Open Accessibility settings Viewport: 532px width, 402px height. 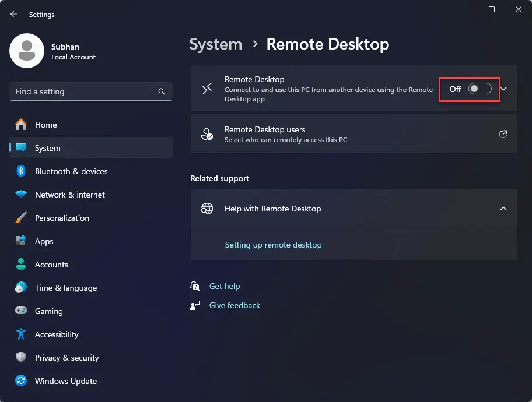91,334
